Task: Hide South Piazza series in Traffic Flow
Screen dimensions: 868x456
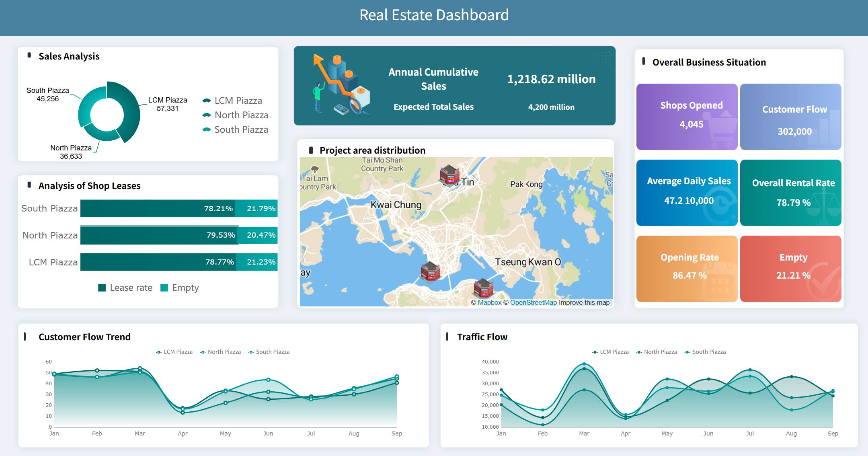Action: pyautogui.click(x=705, y=352)
